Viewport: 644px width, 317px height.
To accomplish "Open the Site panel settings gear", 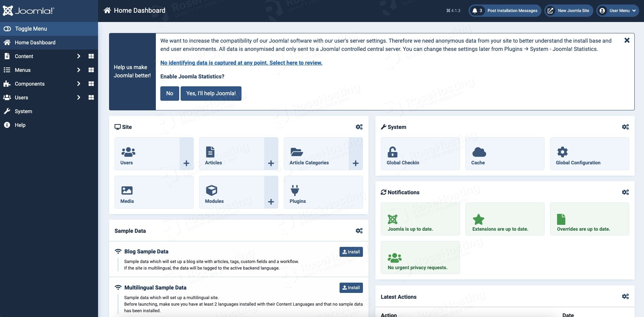I will (x=359, y=127).
